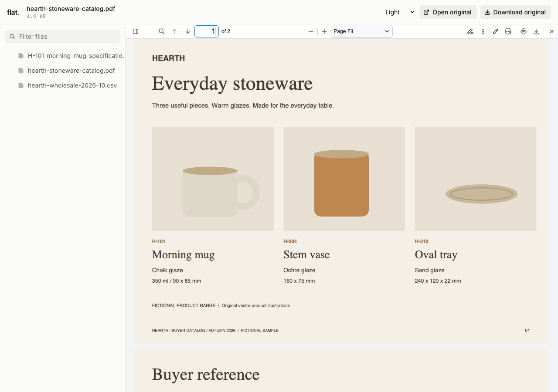Viewport: 558px width, 392px height.
Task: Click the Chalk glaze text
Action: coord(167,270)
